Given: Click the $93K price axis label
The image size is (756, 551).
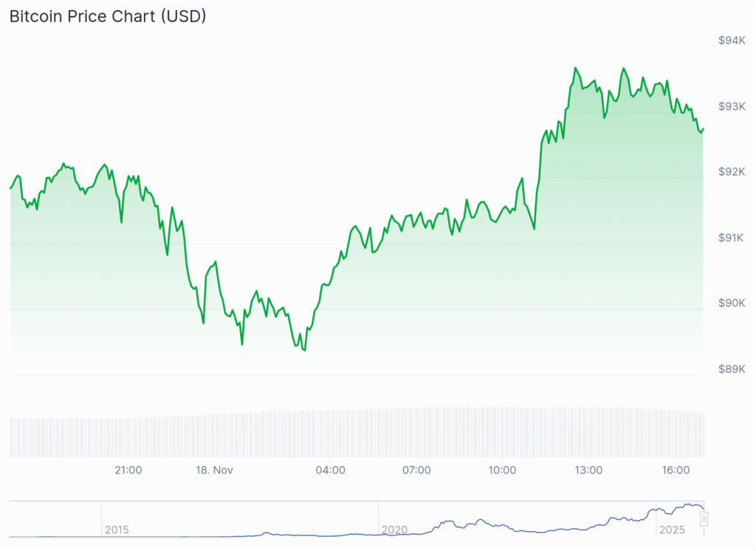Looking at the screenshot, I should coord(731,106).
